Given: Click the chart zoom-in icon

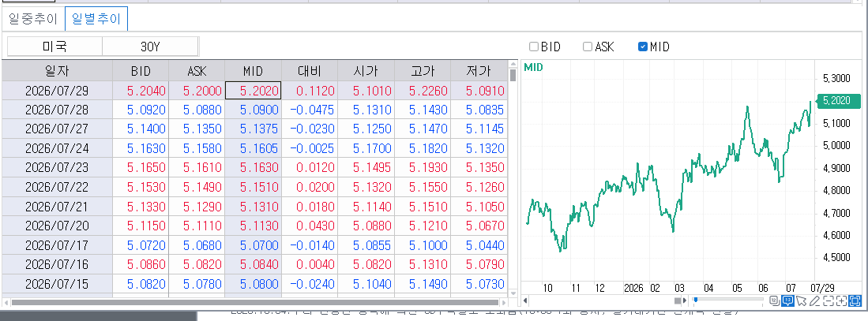Looking at the screenshot, I should pos(841,300).
